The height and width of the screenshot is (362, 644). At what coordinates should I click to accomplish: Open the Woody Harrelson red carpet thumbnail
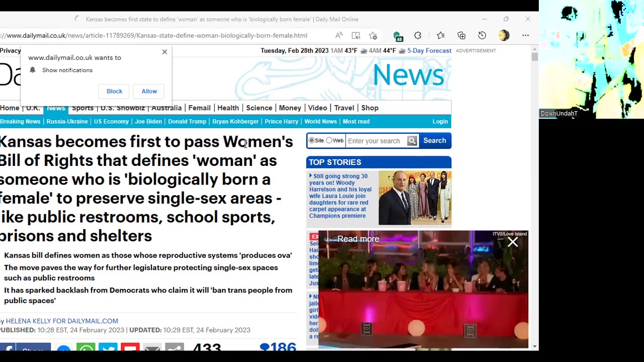pos(415,198)
